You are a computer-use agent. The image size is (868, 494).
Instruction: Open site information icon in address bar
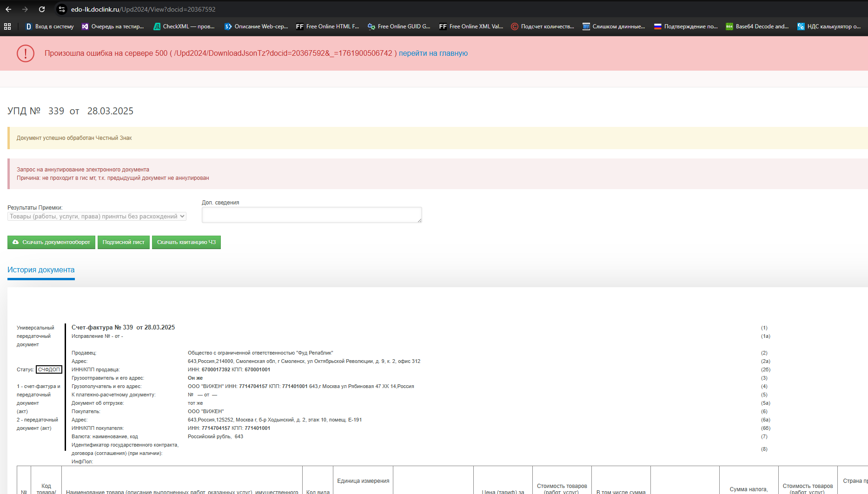click(x=62, y=9)
